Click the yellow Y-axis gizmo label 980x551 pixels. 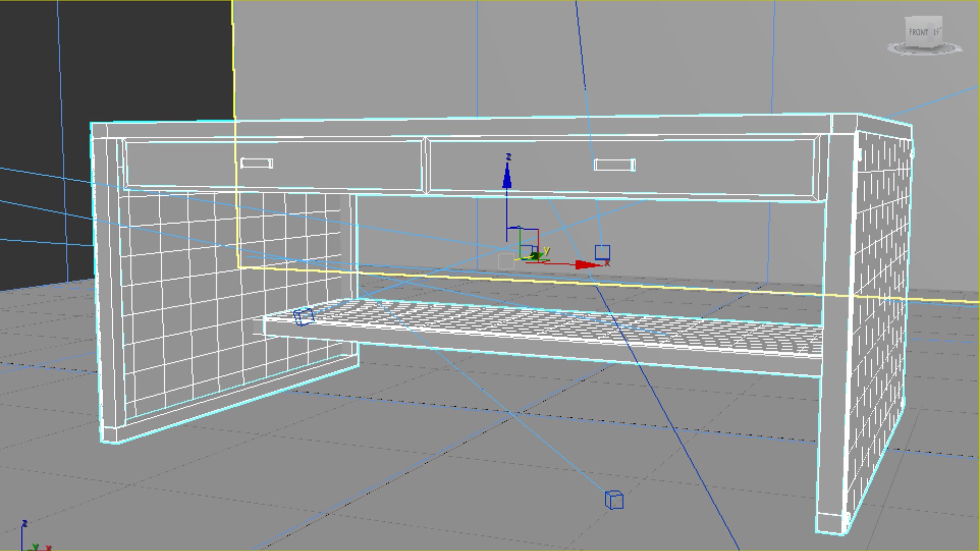pos(547,251)
